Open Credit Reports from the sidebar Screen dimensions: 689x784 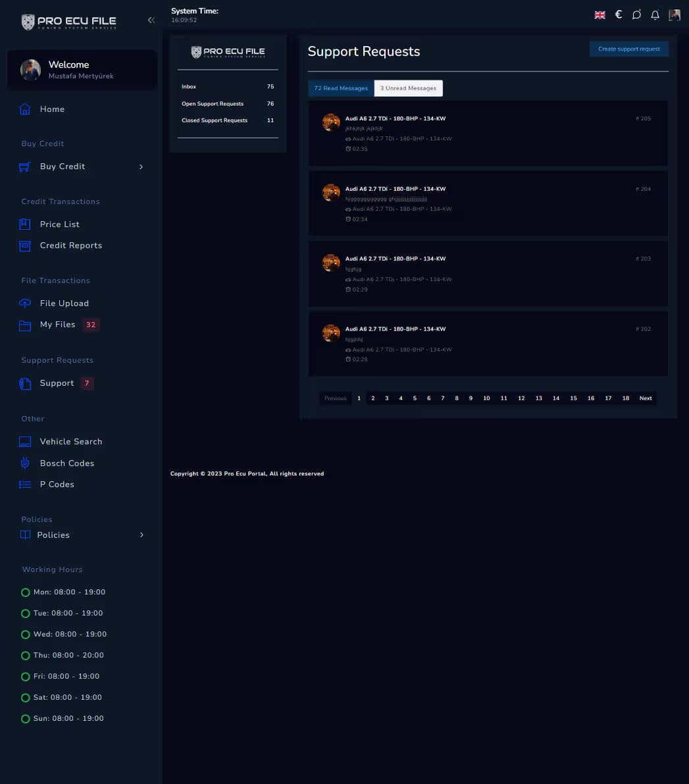point(70,246)
